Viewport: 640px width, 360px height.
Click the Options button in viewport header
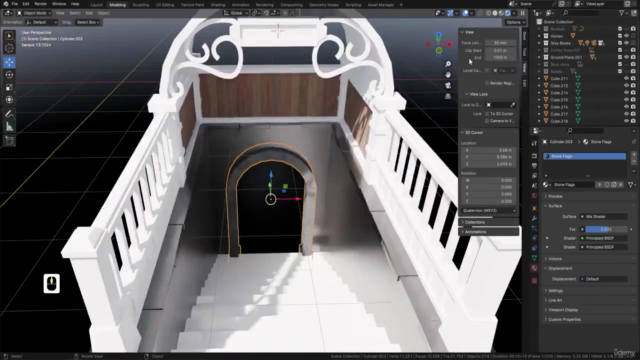click(515, 22)
